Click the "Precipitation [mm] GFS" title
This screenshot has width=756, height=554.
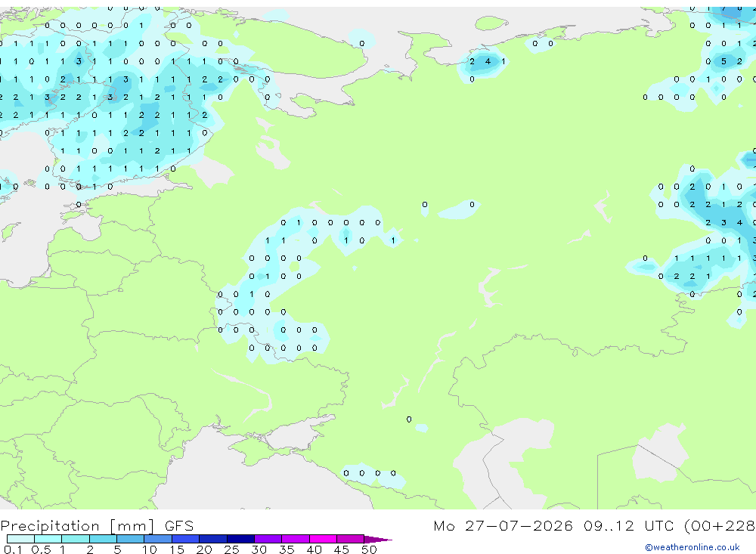pos(97,526)
